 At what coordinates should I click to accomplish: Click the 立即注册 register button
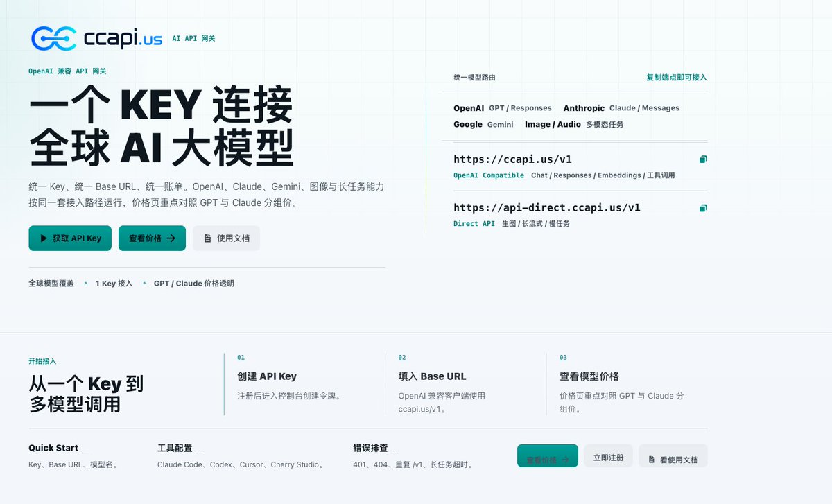coord(608,458)
